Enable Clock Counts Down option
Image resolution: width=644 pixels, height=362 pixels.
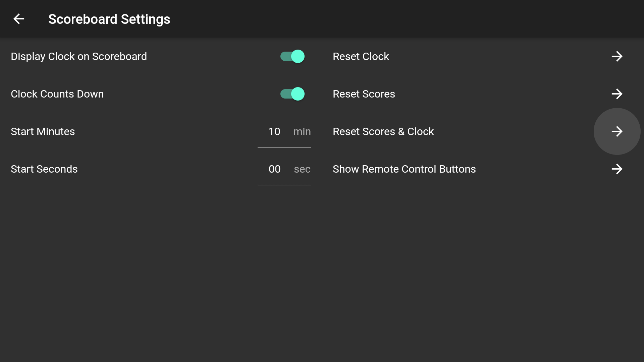292,94
